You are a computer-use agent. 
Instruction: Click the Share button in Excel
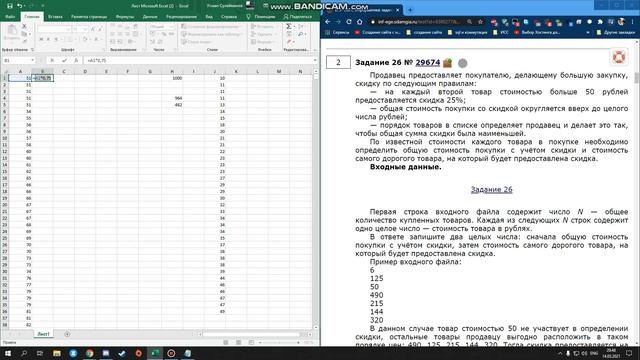click(298, 17)
